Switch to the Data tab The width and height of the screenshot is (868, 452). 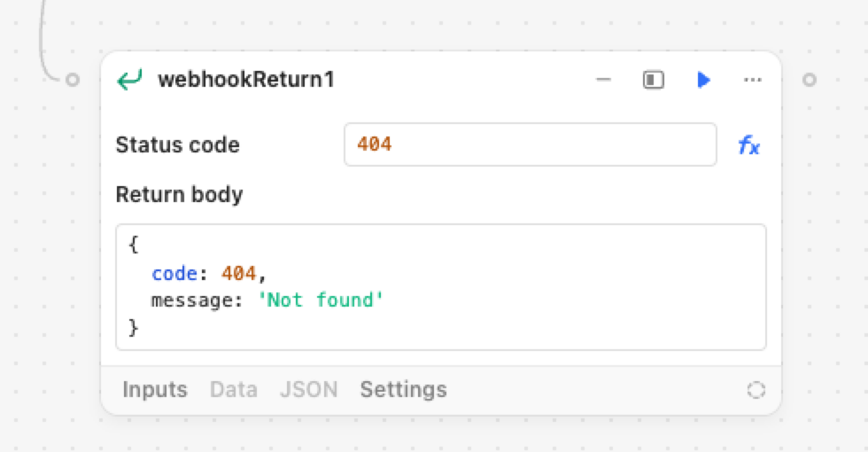click(234, 389)
